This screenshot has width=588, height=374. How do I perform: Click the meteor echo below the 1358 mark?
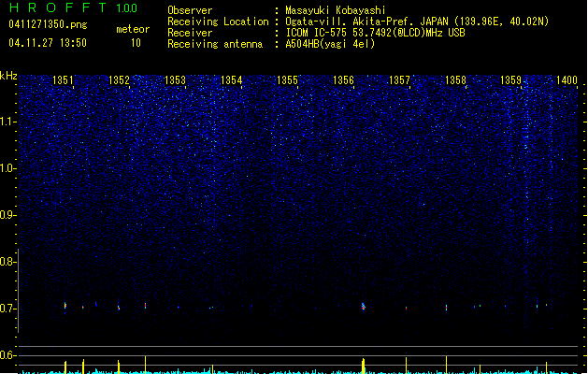(x=446, y=308)
